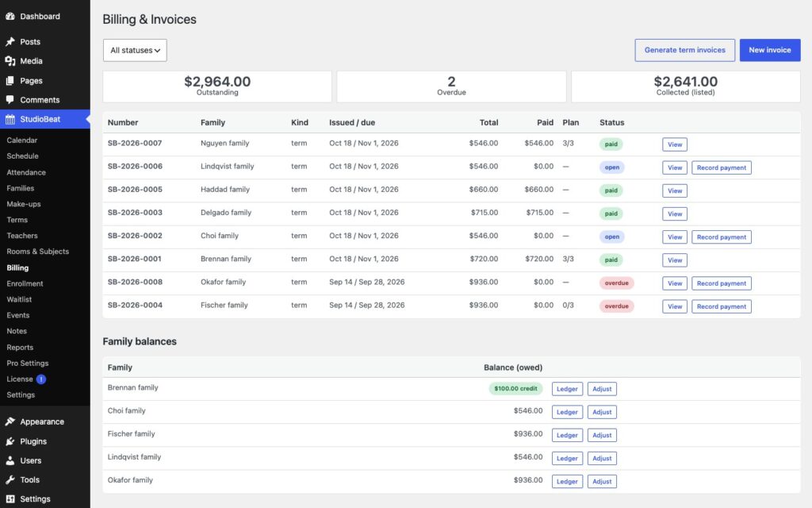Click the Posts pushpin icon

pos(10,41)
